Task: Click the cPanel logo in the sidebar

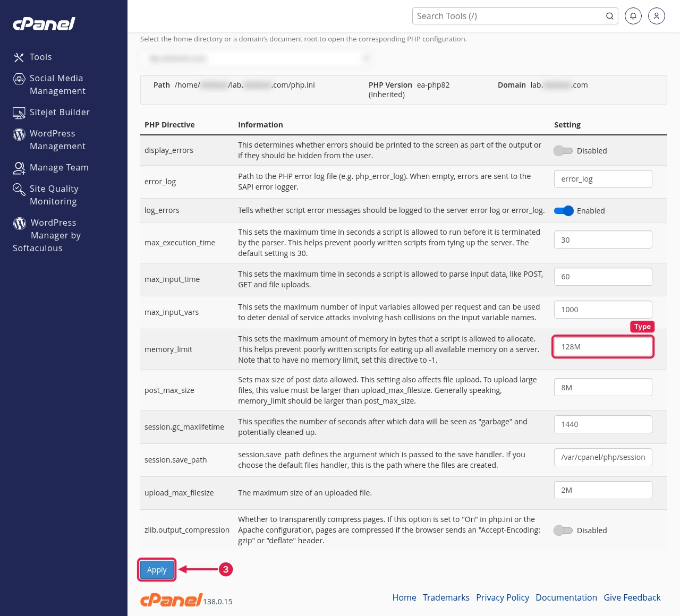Action: coord(44,24)
